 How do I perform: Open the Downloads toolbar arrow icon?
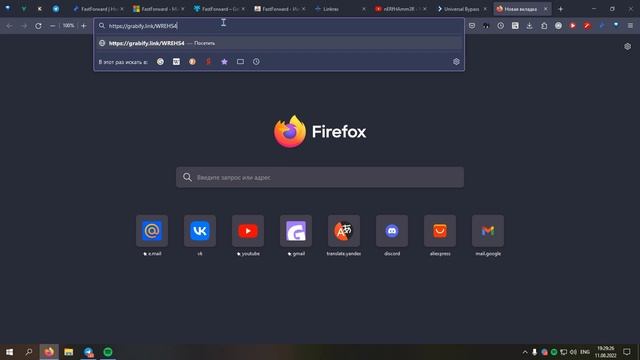pyautogui.click(x=529, y=26)
